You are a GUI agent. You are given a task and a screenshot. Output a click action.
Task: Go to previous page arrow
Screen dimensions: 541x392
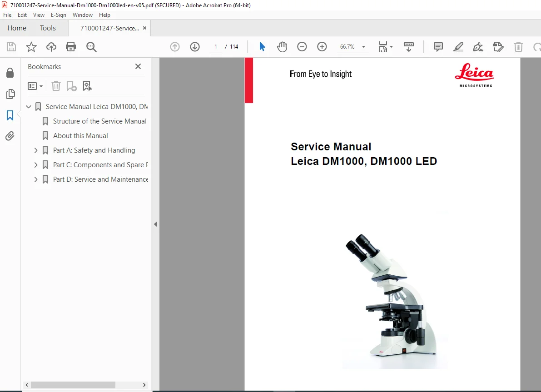click(x=175, y=47)
